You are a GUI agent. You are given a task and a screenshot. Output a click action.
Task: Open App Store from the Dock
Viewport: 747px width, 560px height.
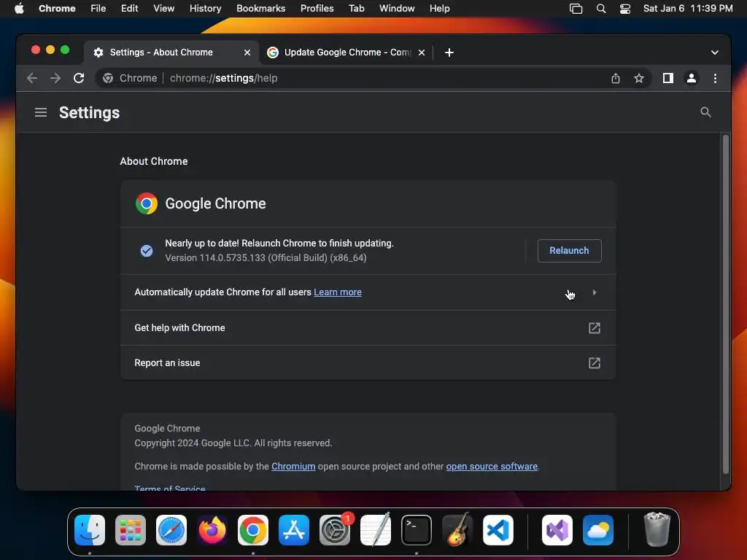294,530
